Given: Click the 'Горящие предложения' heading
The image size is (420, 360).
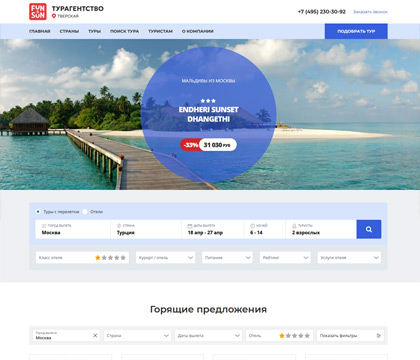Looking at the screenshot, I should 208,309.
